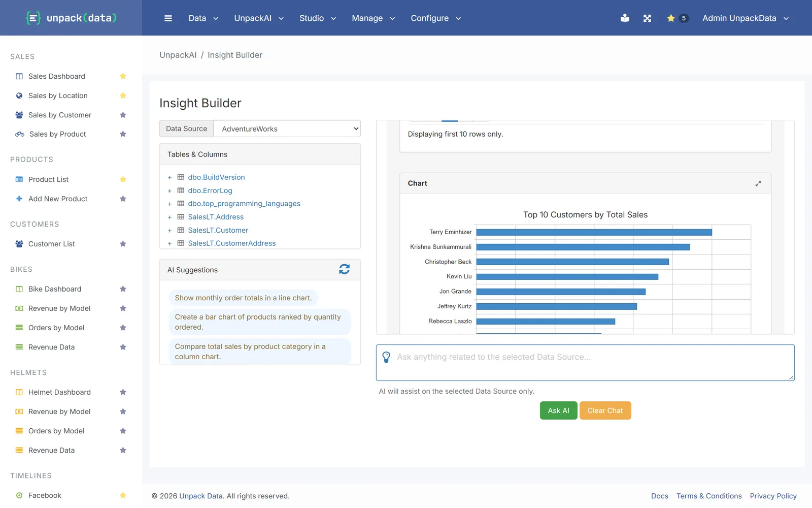Expand the dbo.BuildVersion table node

tap(170, 178)
